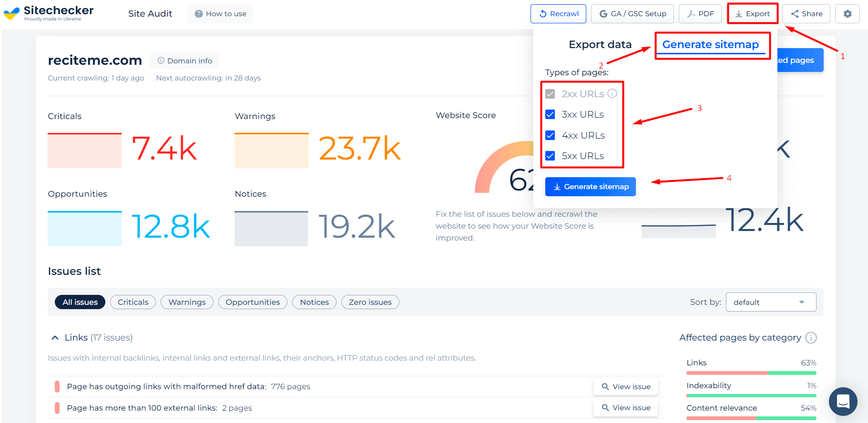Click the reciteme.com domain heading
The image size is (868, 423).
(95, 60)
